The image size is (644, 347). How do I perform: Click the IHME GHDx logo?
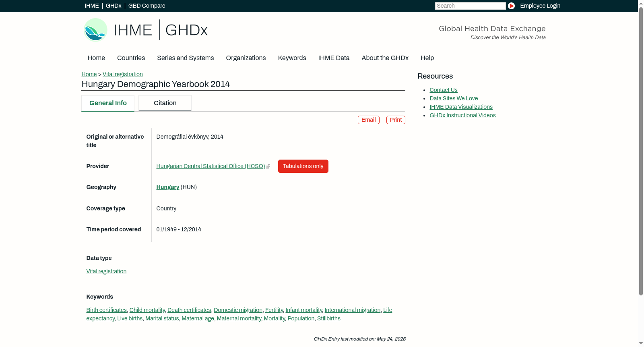[145, 30]
